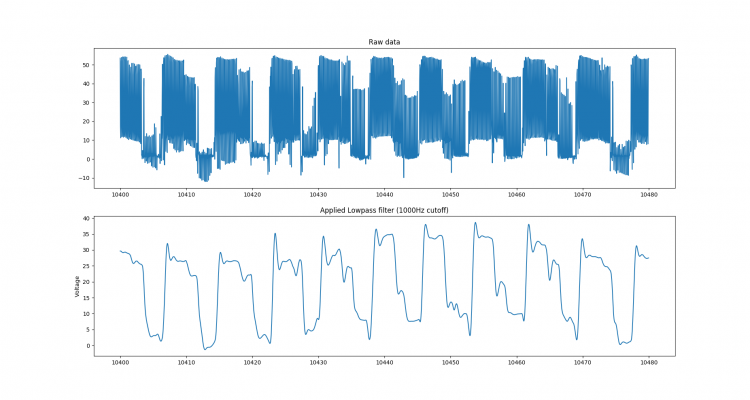Screen dimensions: 750x400
Task: Select the 20 label on the Raw data y-axis
Action: click(x=86, y=122)
